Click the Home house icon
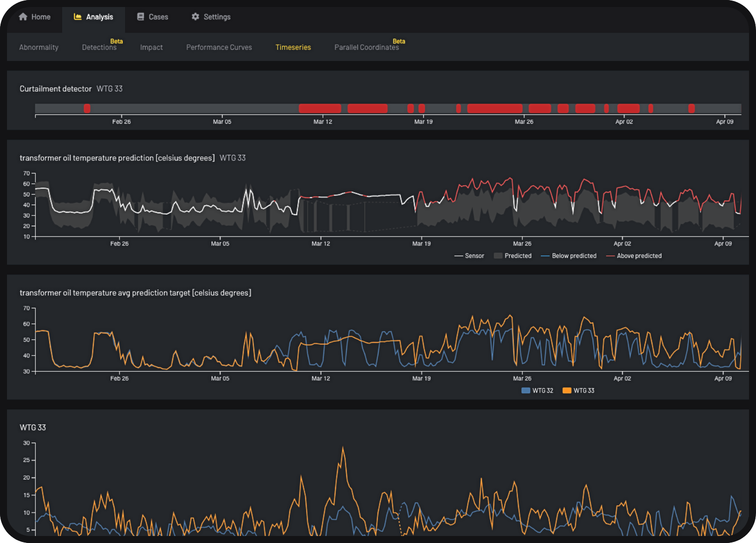 tap(23, 17)
